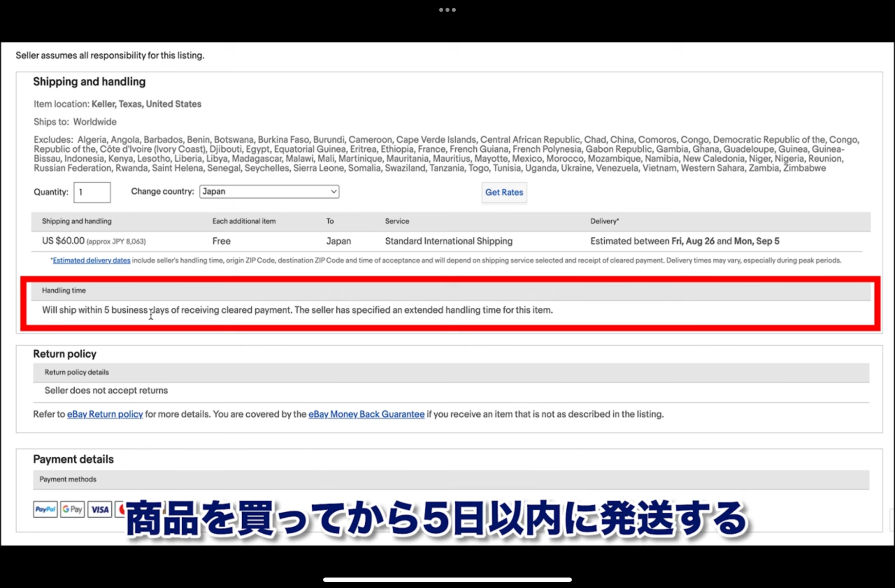The image size is (895, 588).
Task: Click into the Quantity input field
Action: click(92, 192)
